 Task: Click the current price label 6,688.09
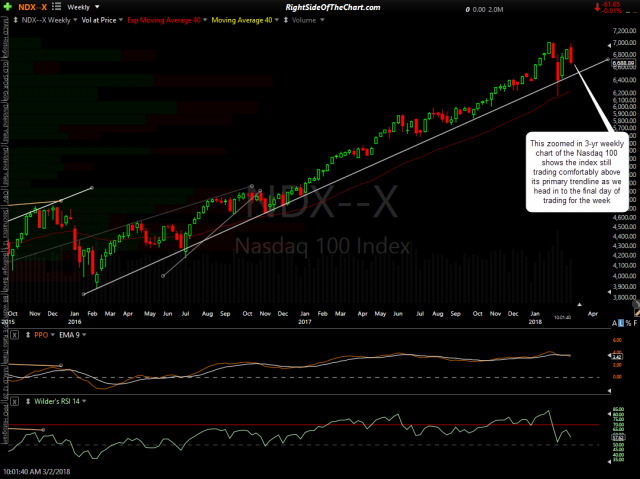625,63
